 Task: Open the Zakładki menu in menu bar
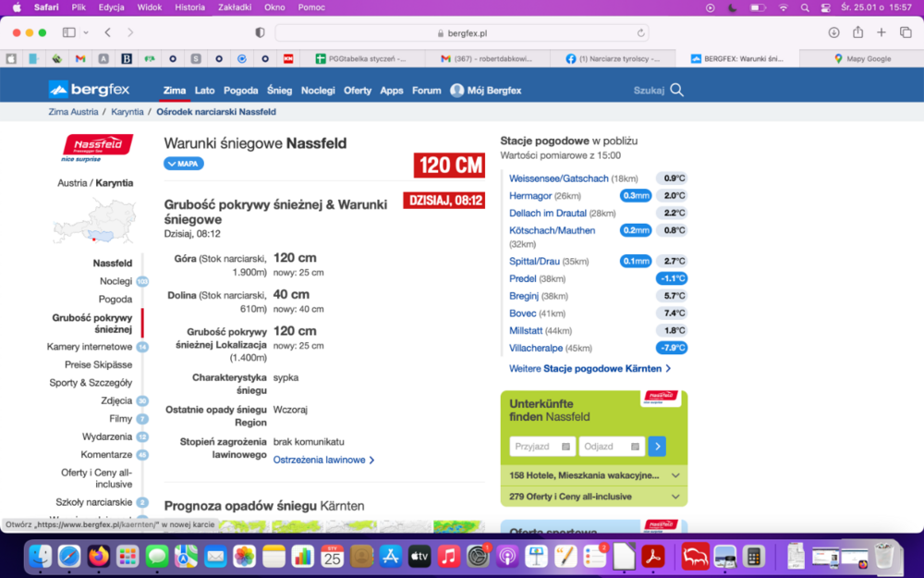click(235, 7)
